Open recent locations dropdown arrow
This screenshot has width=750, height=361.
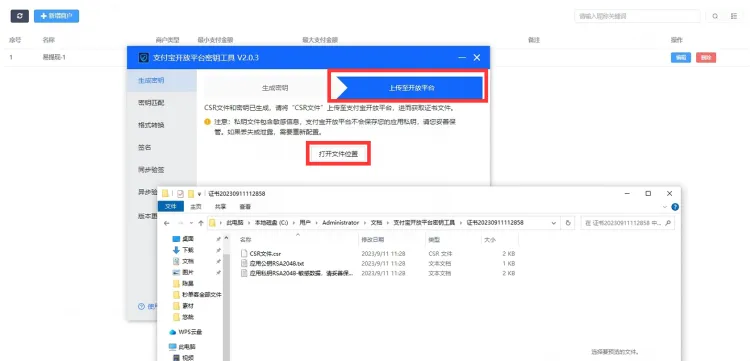click(x=190, y=223)
